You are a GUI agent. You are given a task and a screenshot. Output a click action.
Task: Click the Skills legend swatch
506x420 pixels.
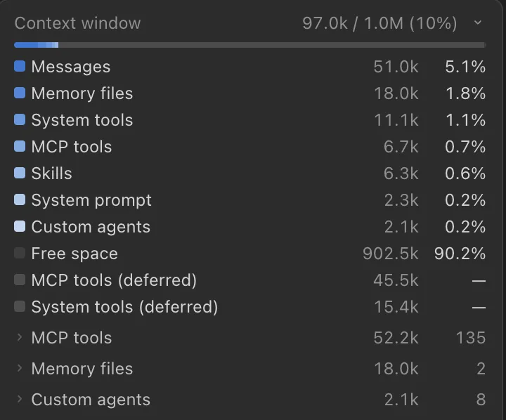click(x=20, y=173)
